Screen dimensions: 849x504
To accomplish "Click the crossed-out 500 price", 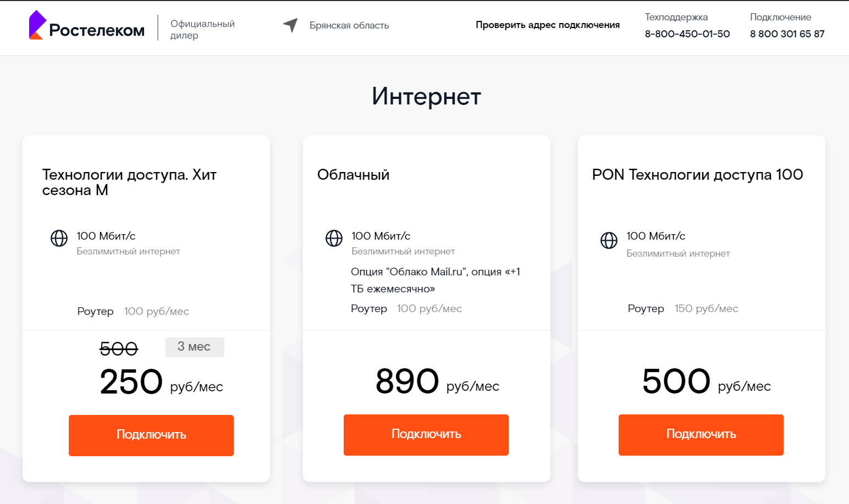I will point(119,348).
